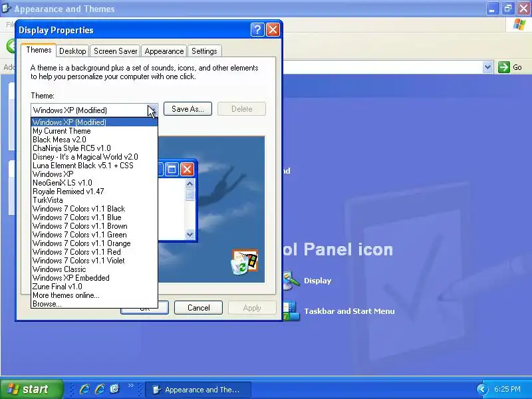Select Disney - It's a Magical World v2.0

94,157
